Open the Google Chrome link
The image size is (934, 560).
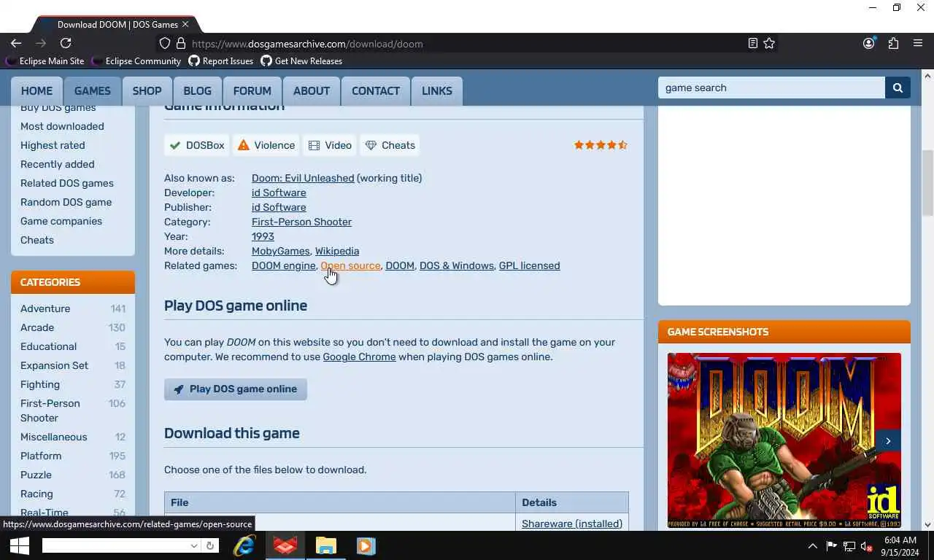(359, 357)
